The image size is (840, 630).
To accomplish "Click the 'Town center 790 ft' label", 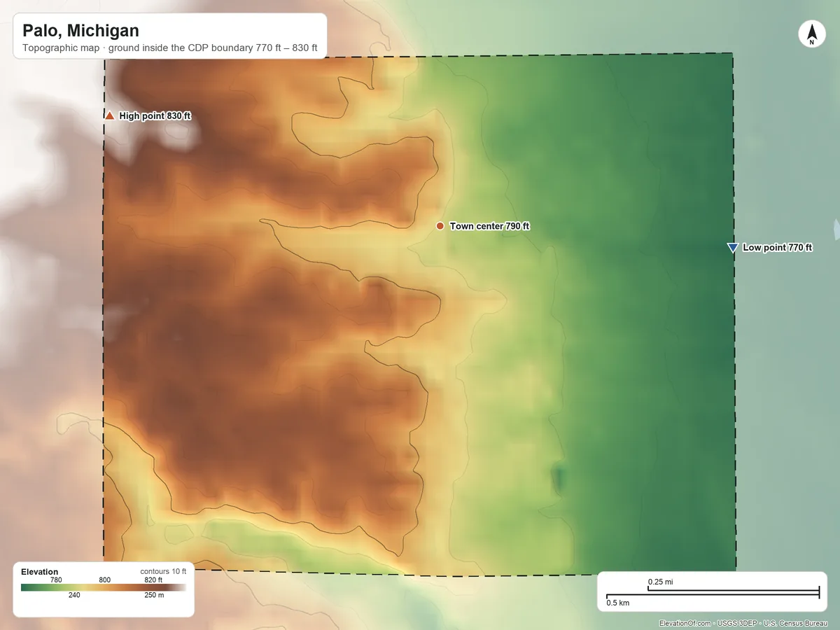I will tap(489, 226).
